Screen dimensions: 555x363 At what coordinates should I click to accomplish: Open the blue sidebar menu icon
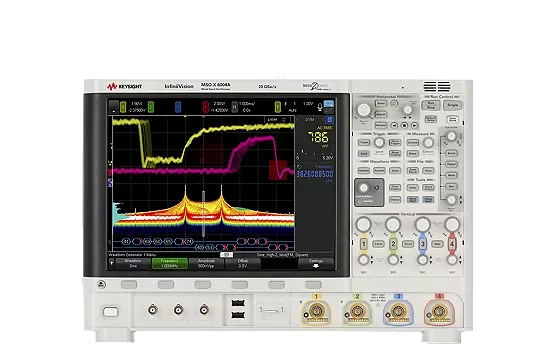329,120
